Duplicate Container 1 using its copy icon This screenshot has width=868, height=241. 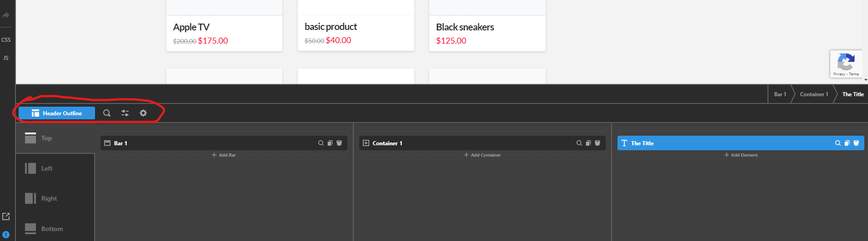click(588, 143)
